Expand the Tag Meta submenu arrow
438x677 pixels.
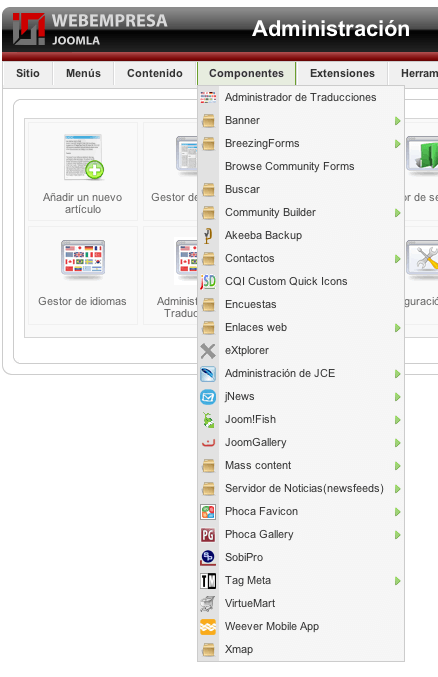(x=397, y=581)
